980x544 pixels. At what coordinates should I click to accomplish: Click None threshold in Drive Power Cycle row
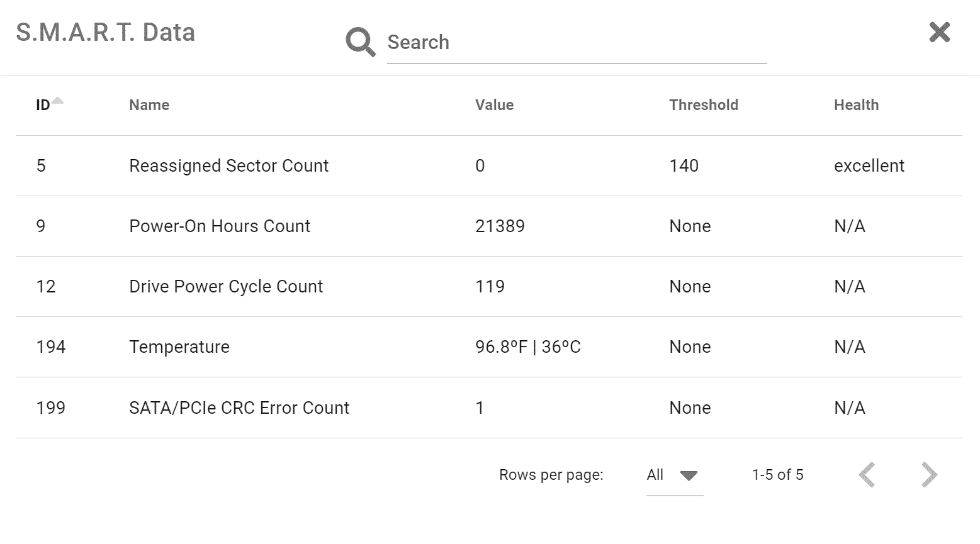[x=690, y=287]
